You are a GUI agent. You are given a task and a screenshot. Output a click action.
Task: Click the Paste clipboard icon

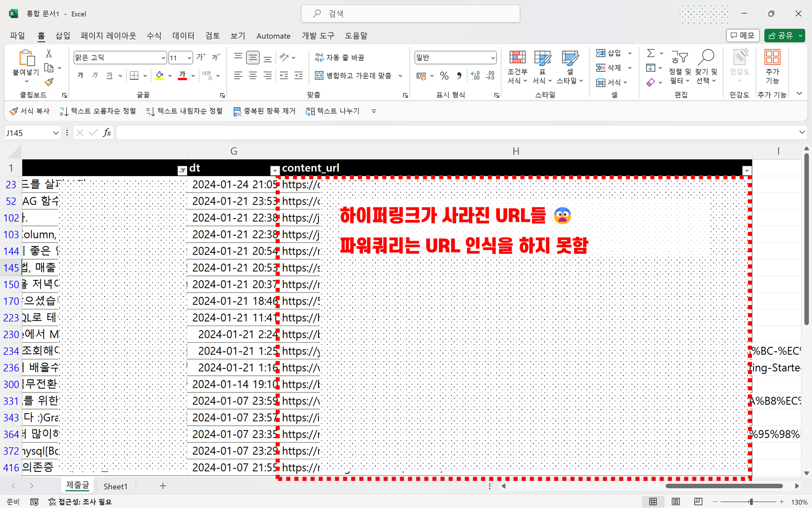pyautogui.click(x=26, y=58)
